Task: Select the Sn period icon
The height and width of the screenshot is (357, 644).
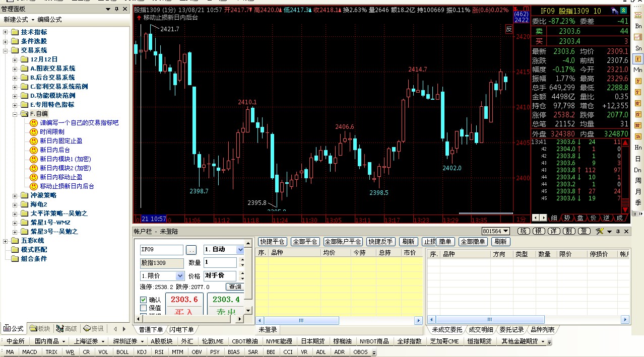Action: coord(638,48)
